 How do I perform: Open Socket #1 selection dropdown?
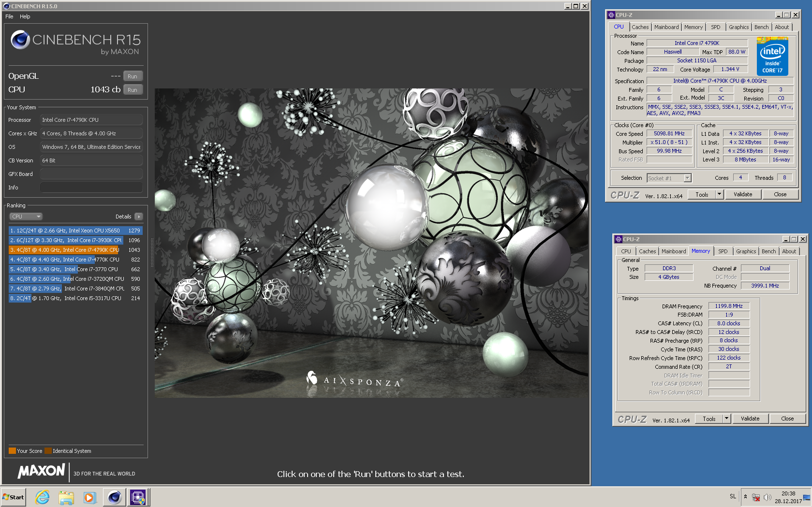click(669, 178)
